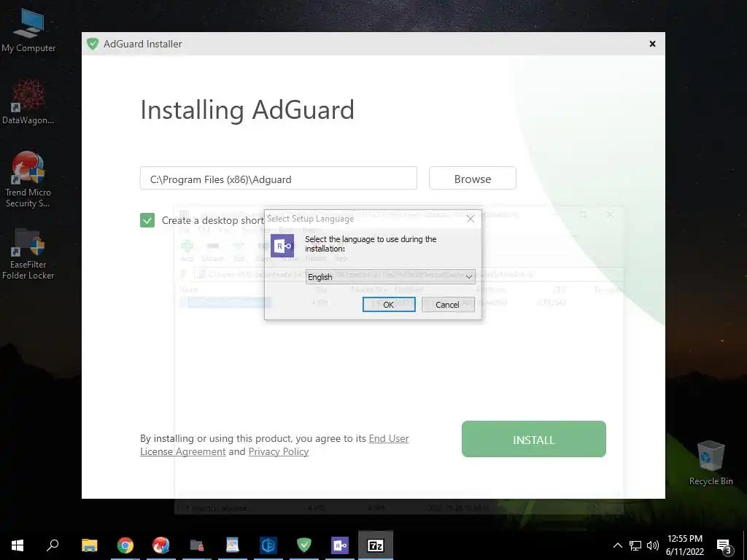Click the Browse button

pyautogui.click(x=473, y=178)
